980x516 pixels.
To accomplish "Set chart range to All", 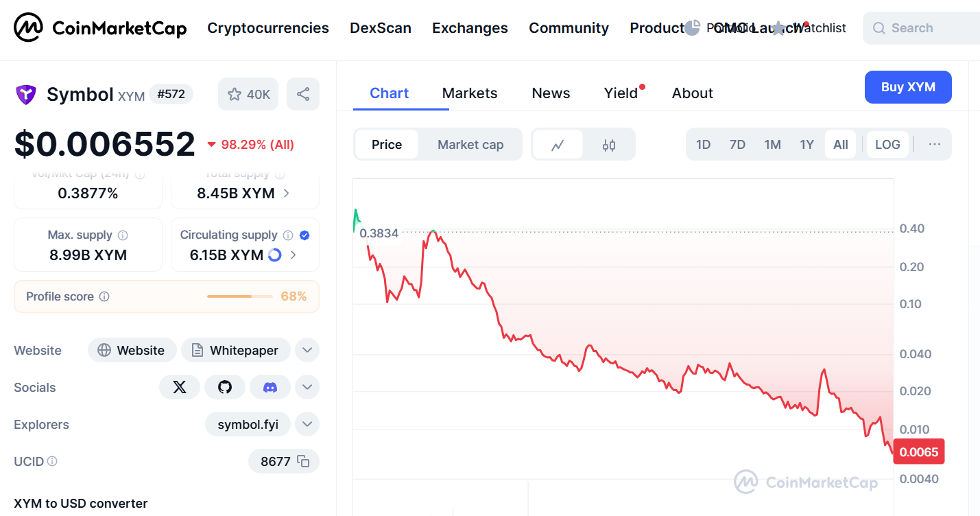I will pos(841,145).
